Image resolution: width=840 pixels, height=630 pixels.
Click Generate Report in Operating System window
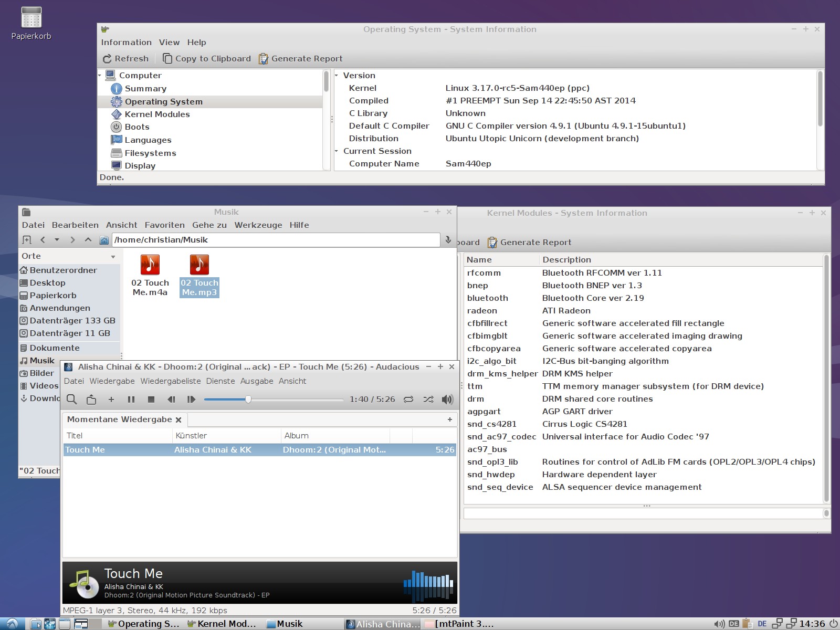pyautogui.click(x=300, y=59)
